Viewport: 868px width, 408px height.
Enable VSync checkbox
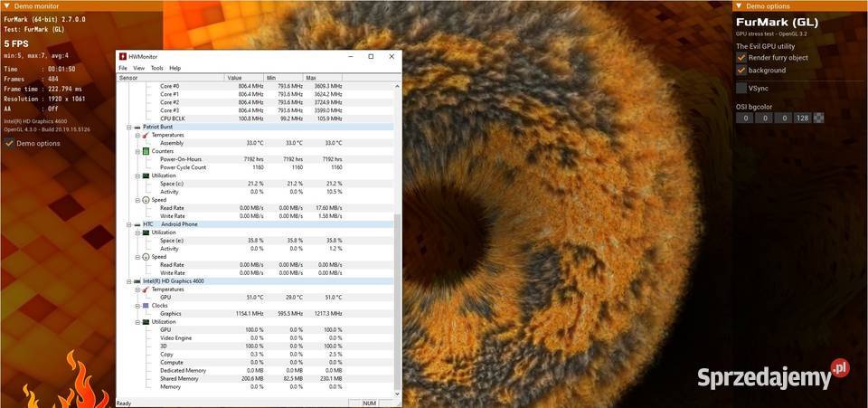click(x=741, y=88)
